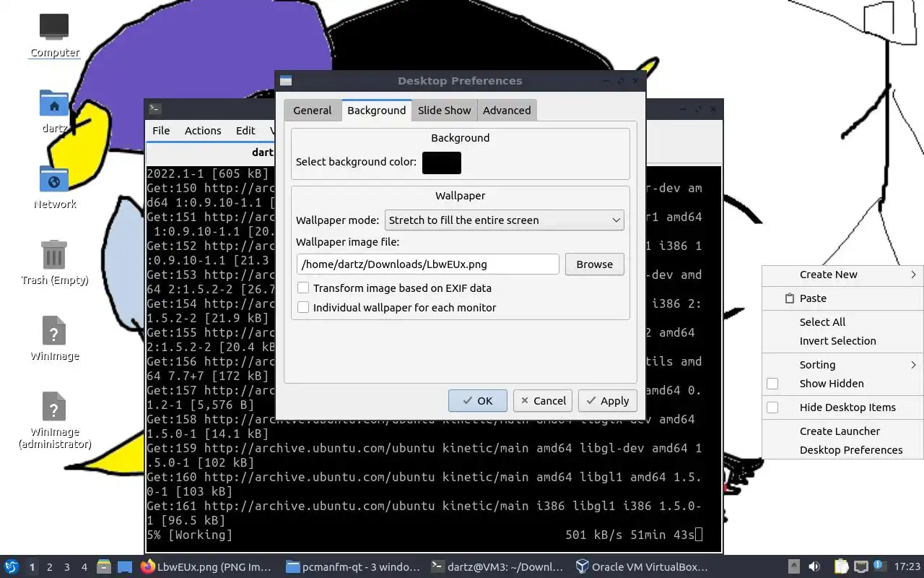This screenshot has width=924, height=578.
Task: Choose Create Launcher from the context menu
Action: point(843,431)
